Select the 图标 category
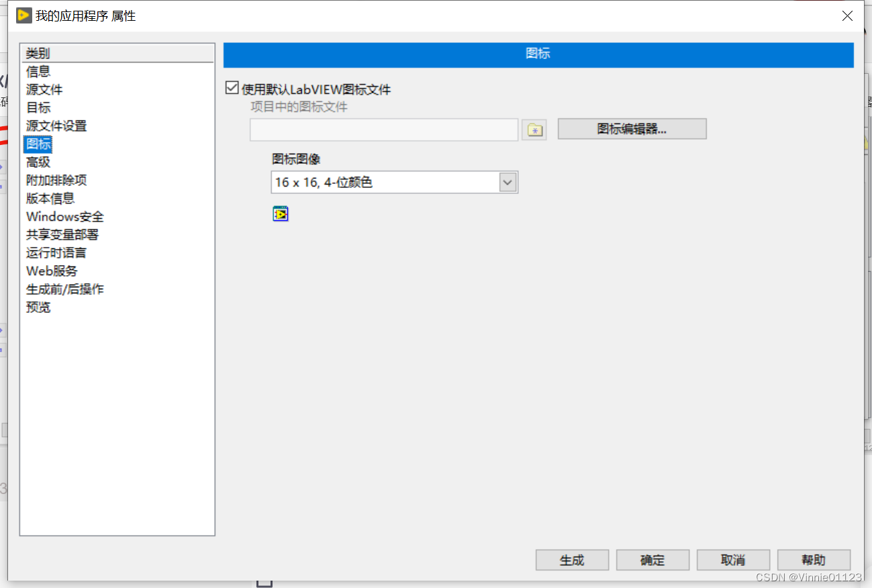872x588 pixels. (x=38, y=144)
